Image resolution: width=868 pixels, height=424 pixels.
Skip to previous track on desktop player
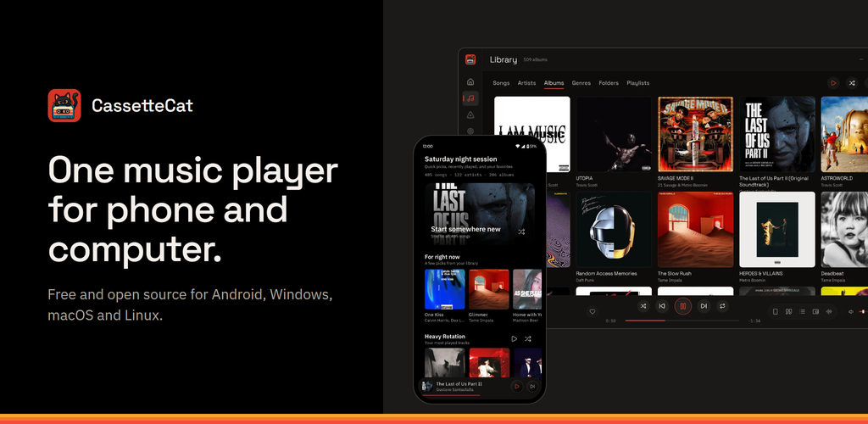click(662, 305)
